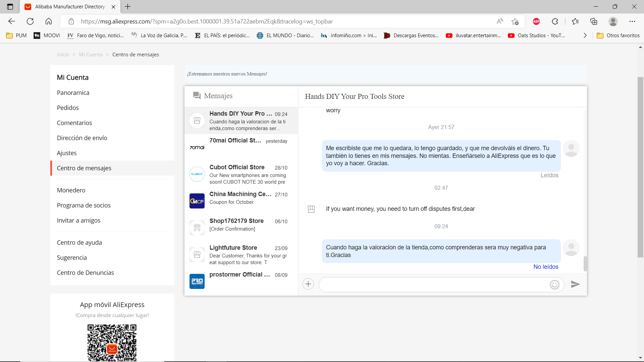Screen dimensions: 644x362
Task: Open La Voz de Galicia bookmark
Action: tap(159, 36)
